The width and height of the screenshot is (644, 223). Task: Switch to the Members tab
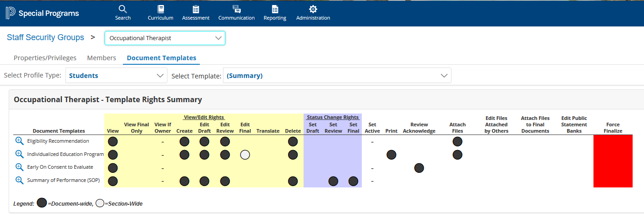(101, 58)
